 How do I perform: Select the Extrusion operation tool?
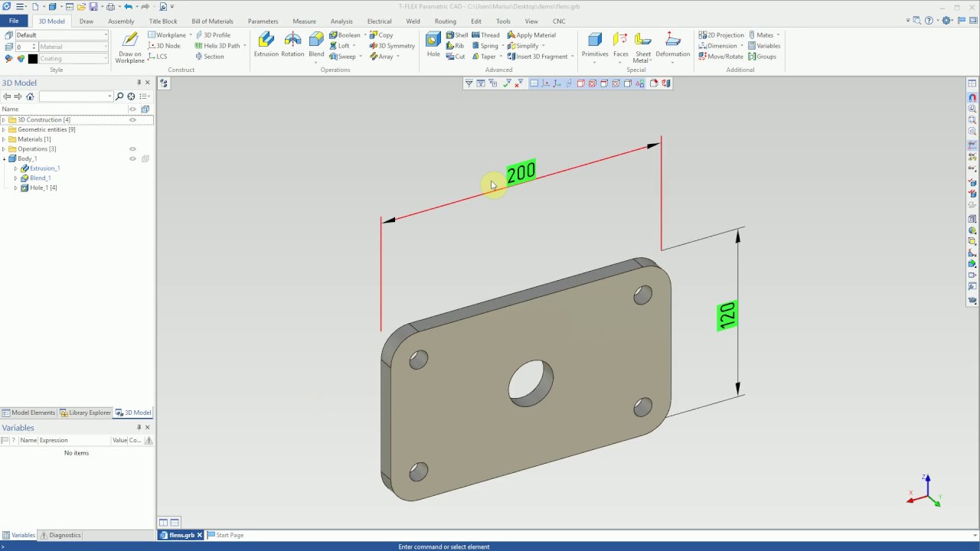pos(266,44)
